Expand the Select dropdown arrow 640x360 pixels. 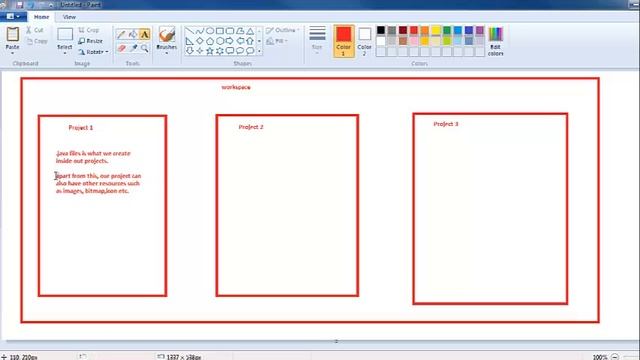click(x=65, y=53)
